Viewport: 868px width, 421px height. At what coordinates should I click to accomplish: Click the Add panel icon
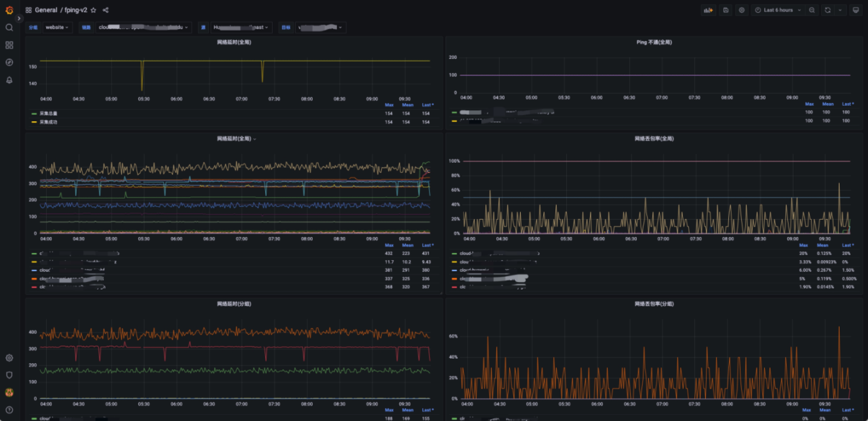708,10
